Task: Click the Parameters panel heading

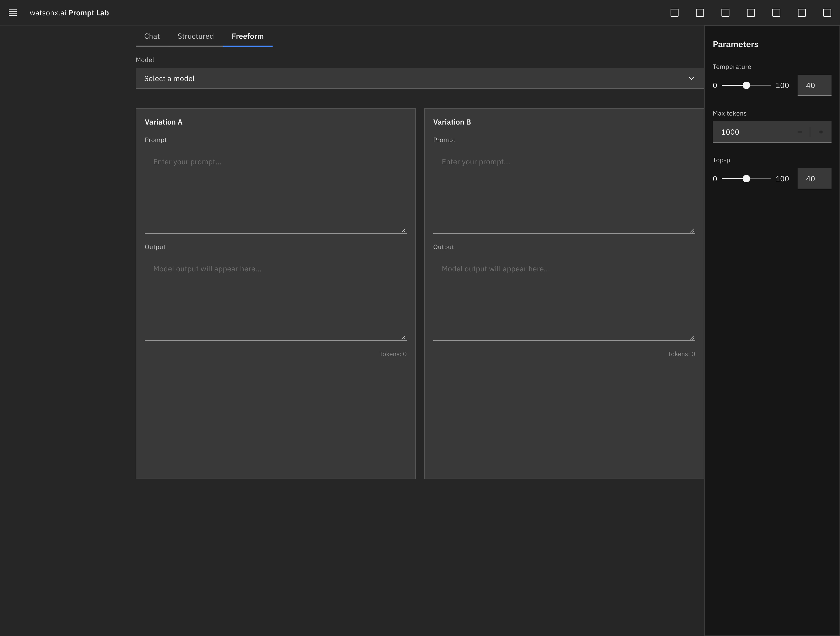Action: click(x=735, y=45)
